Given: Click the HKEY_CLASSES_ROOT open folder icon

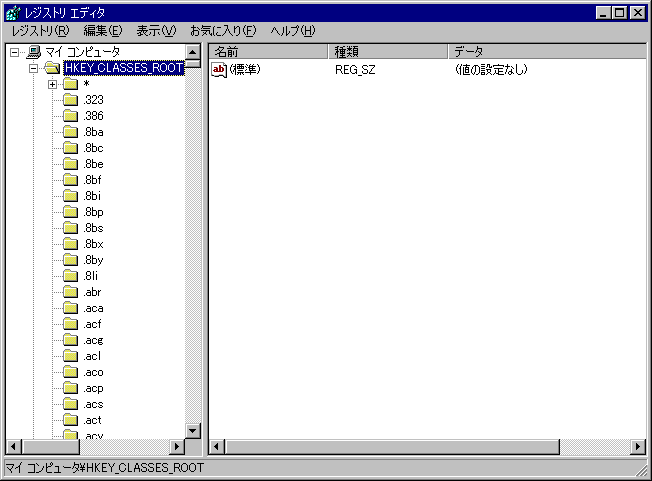Looking at the screenshot, I should pos(51,68).
